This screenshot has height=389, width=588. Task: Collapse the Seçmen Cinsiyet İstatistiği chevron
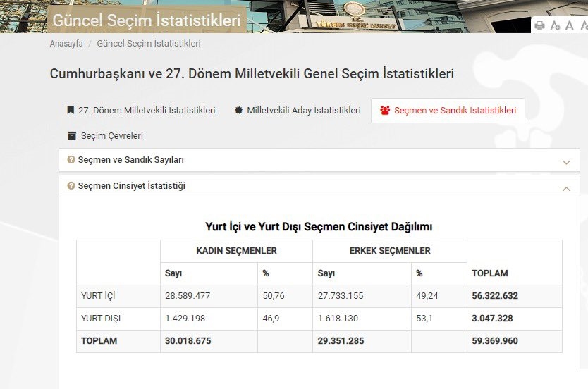point(566,189)
